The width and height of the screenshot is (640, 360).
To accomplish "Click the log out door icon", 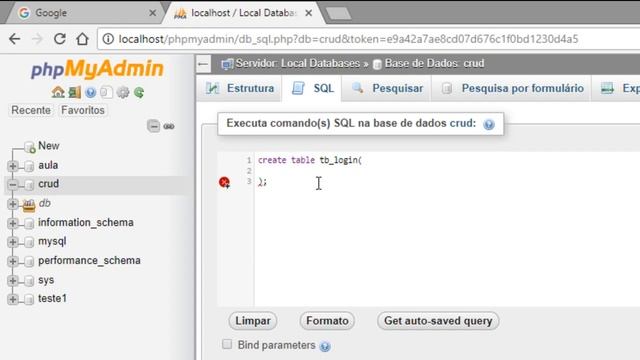I will (74, 92).
